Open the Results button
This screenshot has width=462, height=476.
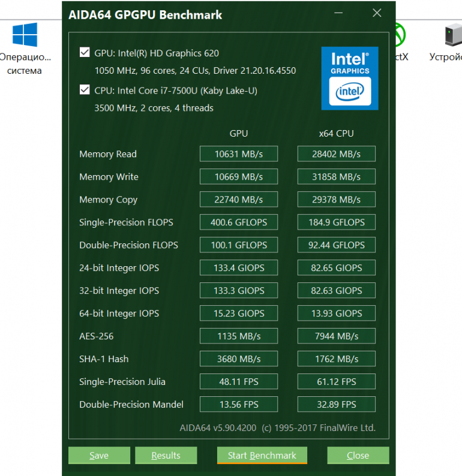click(166, 456)
